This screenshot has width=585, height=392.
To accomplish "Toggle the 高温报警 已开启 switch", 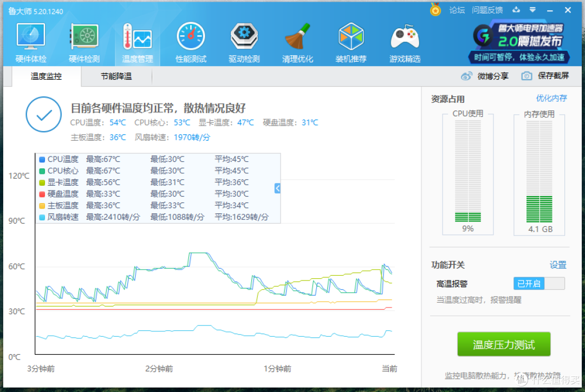I will [539, 284].
